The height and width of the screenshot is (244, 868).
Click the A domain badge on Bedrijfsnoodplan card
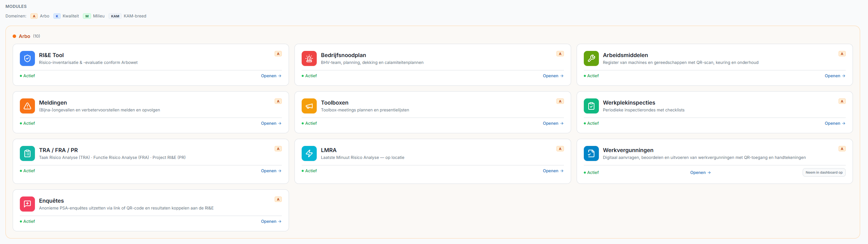(x=560, y=54)
